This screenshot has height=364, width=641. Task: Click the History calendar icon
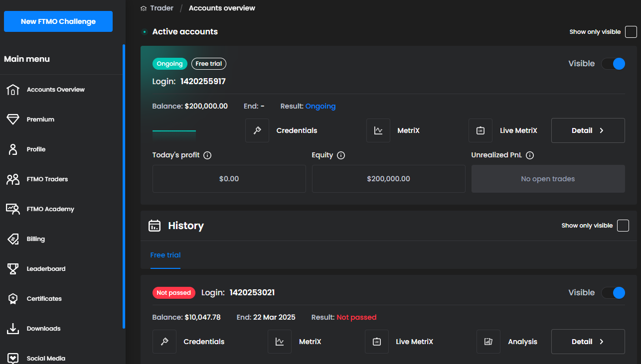(x=155, y=226)
